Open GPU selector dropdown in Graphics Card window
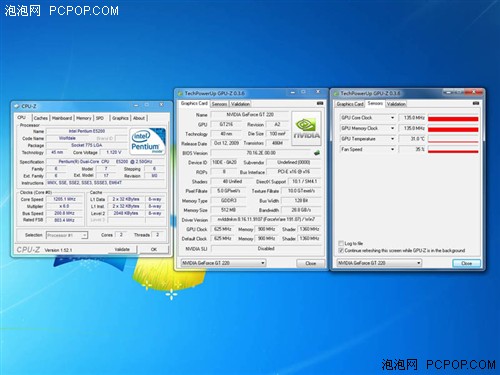500x375 pixels. point(223,263)
